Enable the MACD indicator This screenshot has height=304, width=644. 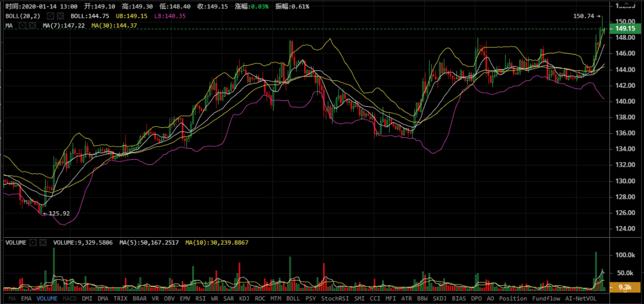point(70,299)
